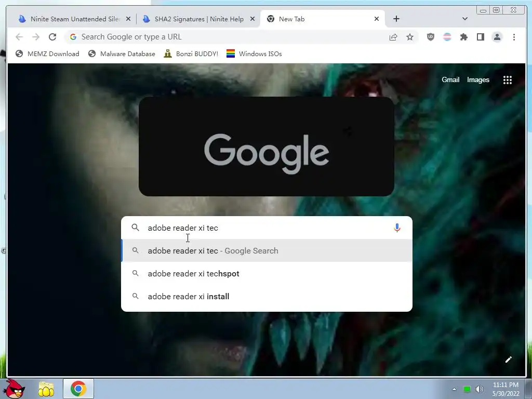Click the forward navigation arrow
532x399 pixels.
pos(36,37)
